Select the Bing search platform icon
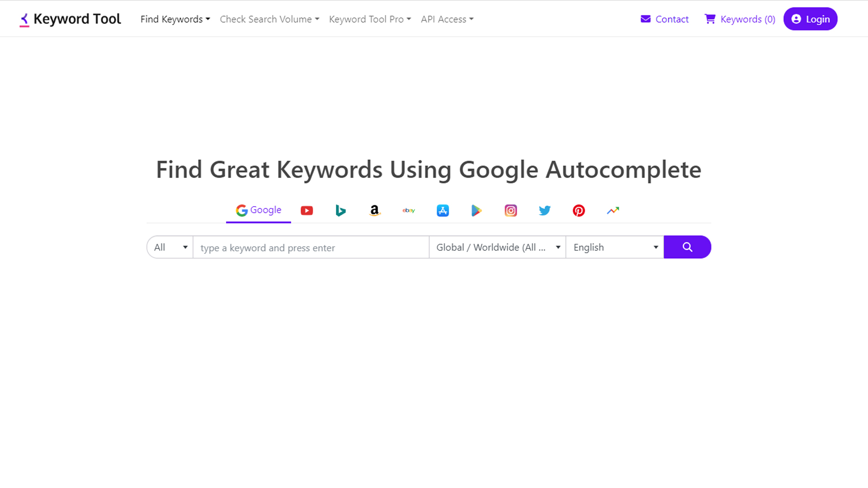The width and height of the screenshot is (868, 488). [x=340, y=210]
